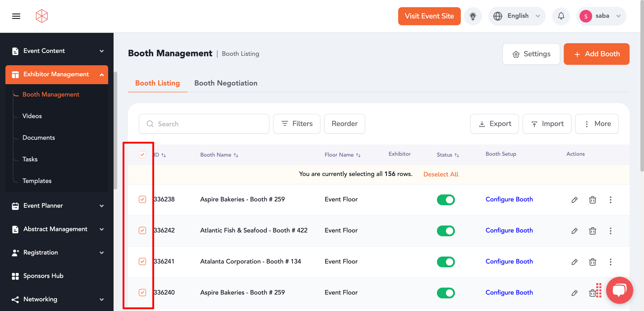The image size is (644, 311).
Task: Delete booth 336242 using trash icon
Action: 592,231
